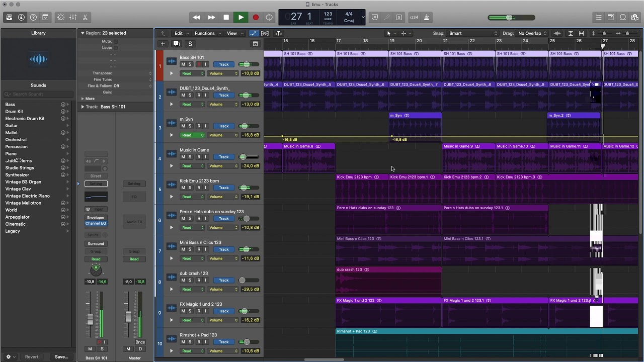Viewport: 644px width, 362px height.
Task: Toggle global track Solo S button
Action: pos(190,44)
